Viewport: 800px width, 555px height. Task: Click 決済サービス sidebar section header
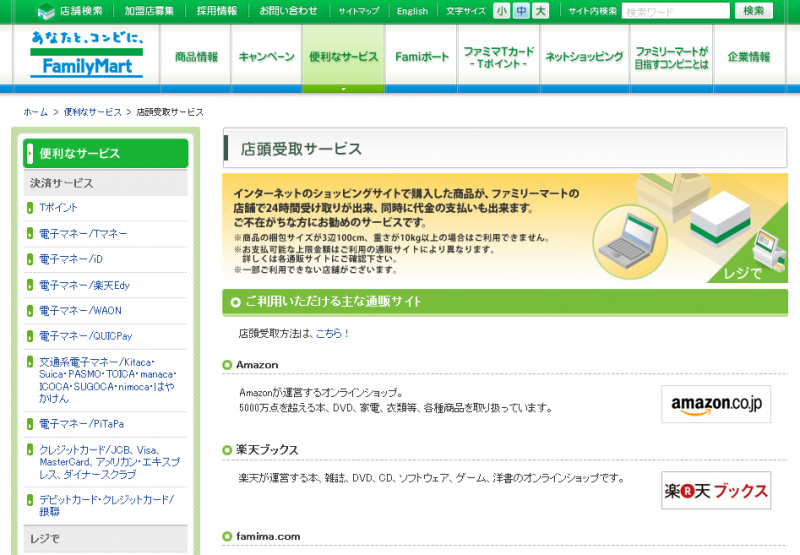pos(105,183)
